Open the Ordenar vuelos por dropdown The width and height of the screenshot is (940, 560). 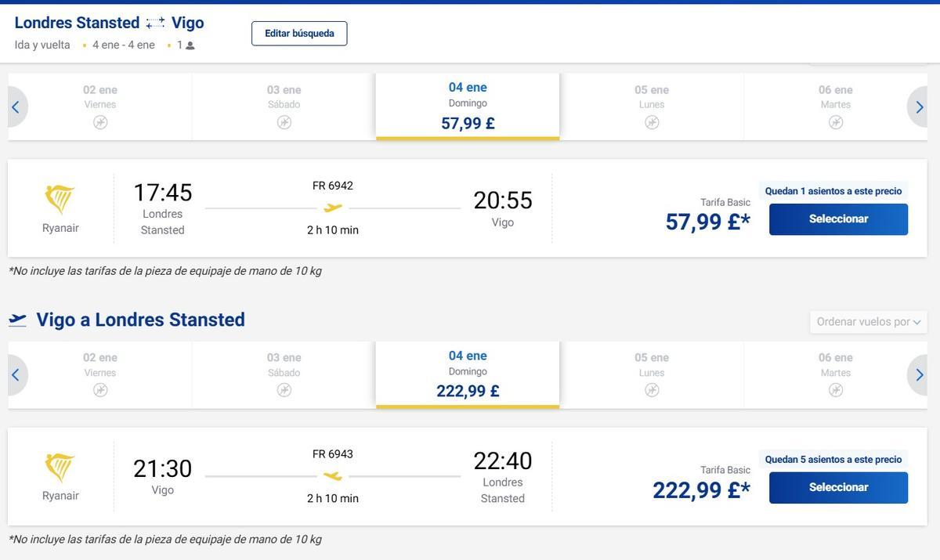click(868, 320)
